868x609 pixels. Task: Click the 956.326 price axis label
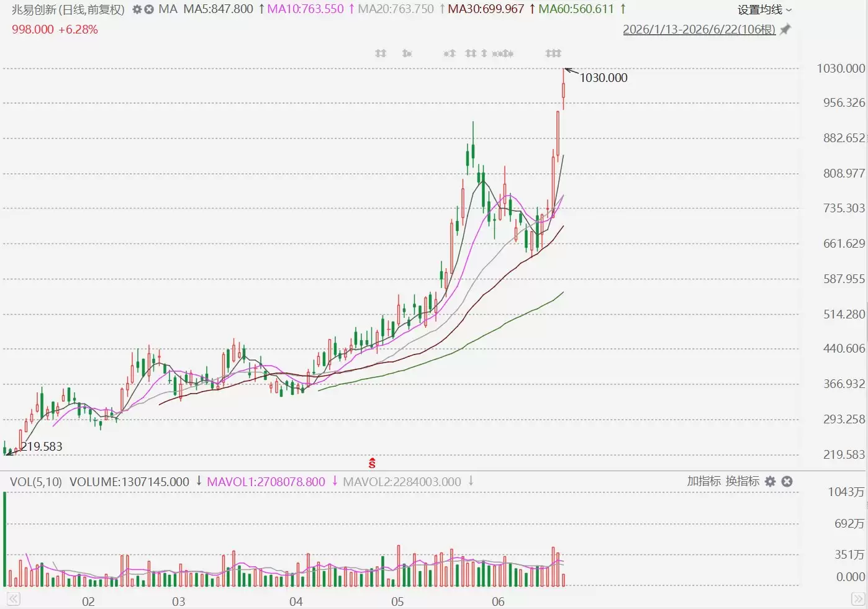(x=844, y=103)
